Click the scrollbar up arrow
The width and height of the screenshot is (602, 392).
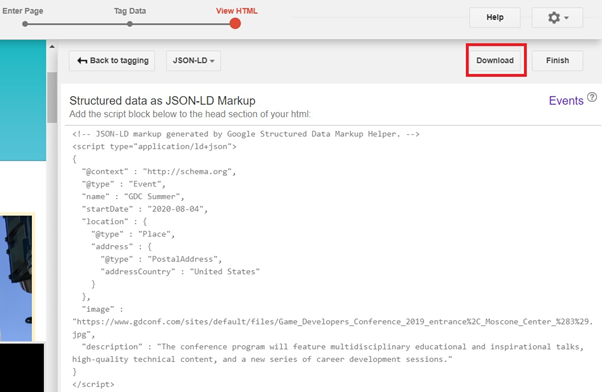pyautogui.click(x=52, y=47)
